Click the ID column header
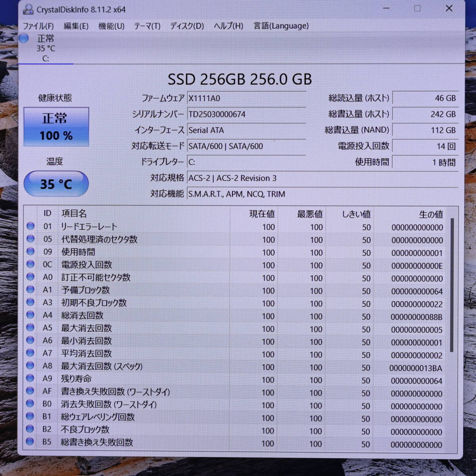The image size is (476, 476). [48, 213]
